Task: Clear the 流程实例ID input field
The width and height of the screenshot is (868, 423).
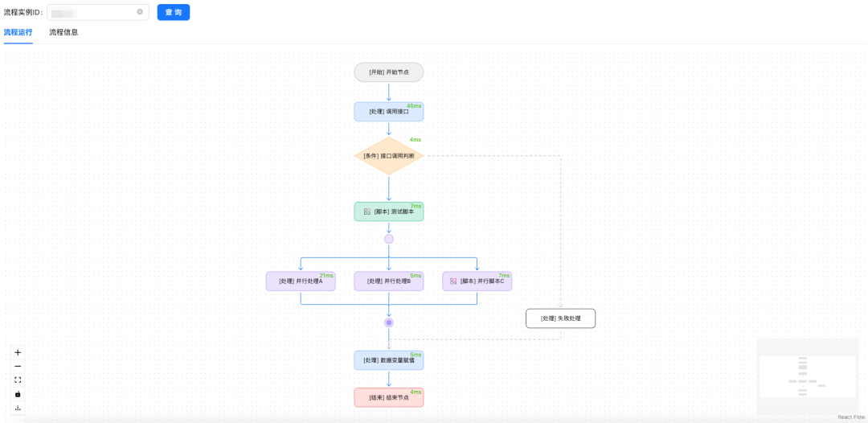Action: (140, 11)
